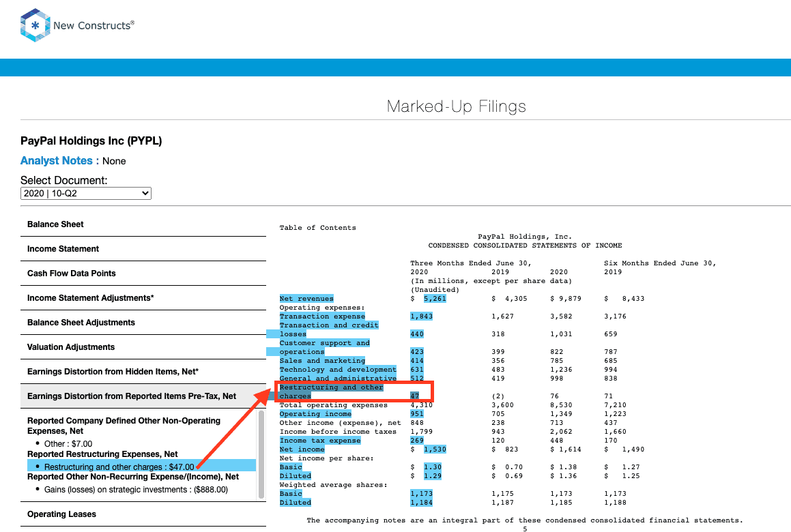Image resolution: width=791 pixels, height=532 pixels.
Task: Click highlighted Net income label
Action: 302,449
